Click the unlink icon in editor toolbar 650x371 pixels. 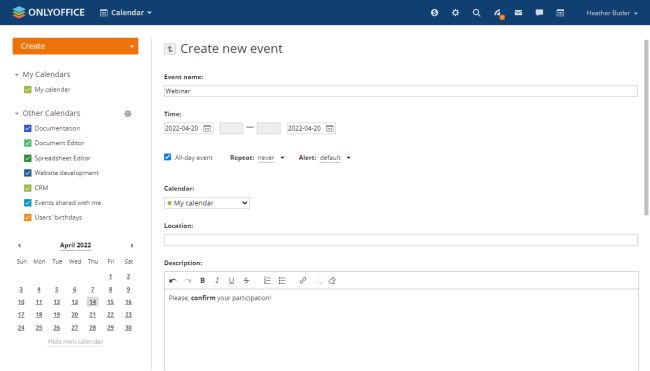coord(318,281)
